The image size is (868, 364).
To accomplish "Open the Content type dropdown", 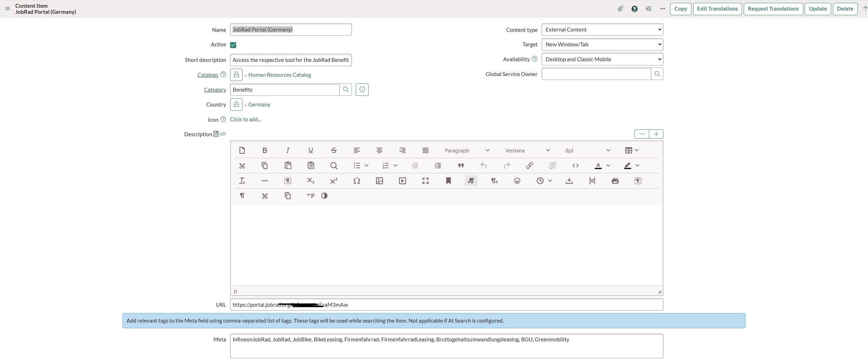I will click(602, 30).
